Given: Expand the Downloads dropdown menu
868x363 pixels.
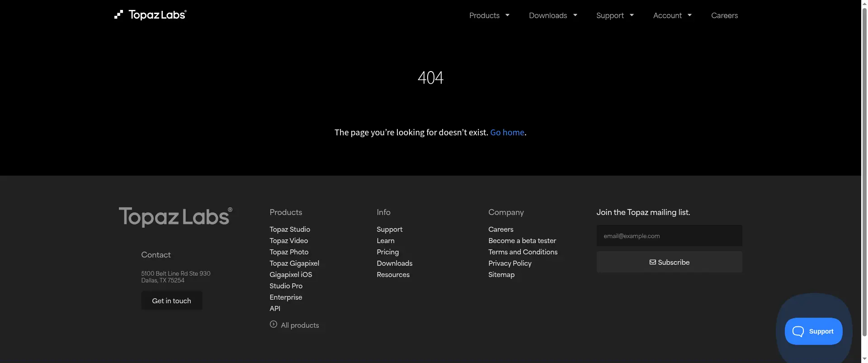Looking at the screenshot, I should pyautogui.click(x=553, y=15).
